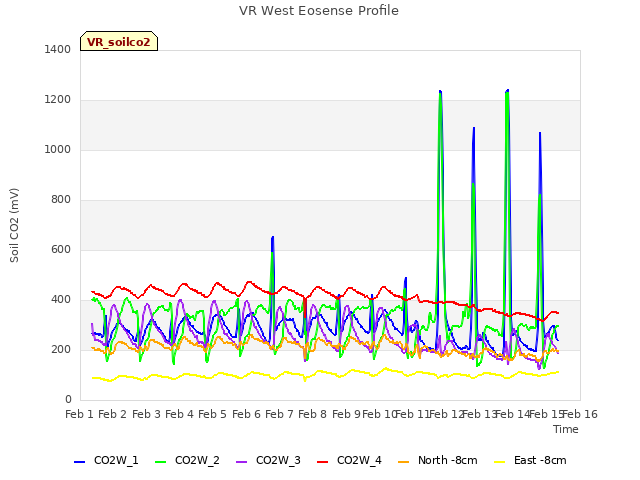Click the 1000 y-axis tick label
Image resolution: width=640 pixels, height=480 pixels.
click(58, 149)
